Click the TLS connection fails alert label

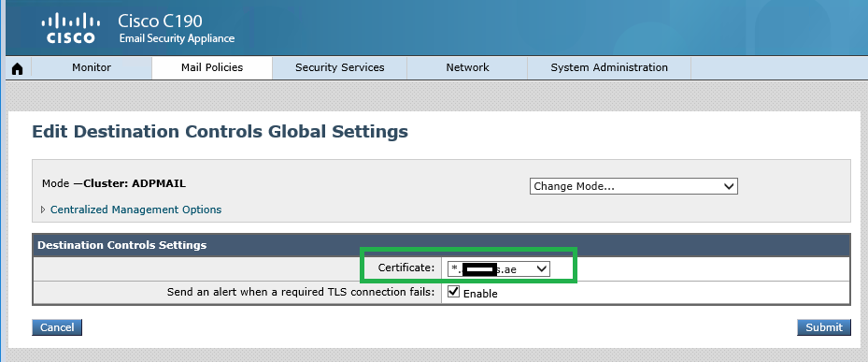click(x=301, y=292)
